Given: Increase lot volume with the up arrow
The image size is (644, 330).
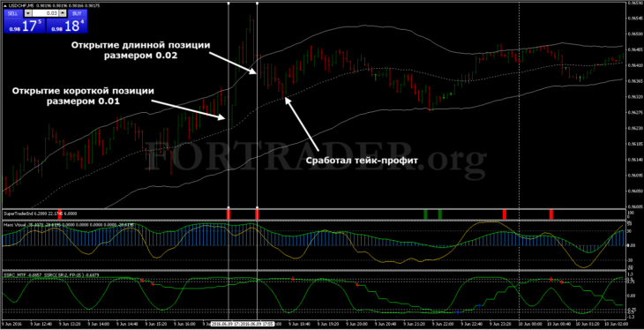Looking at the screenshot, I should 63,13.
